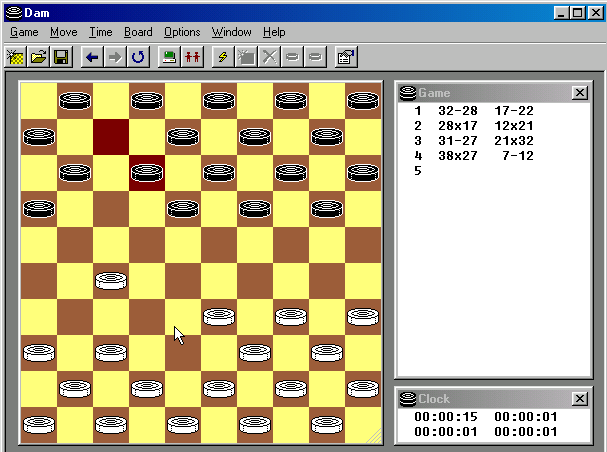Maximize the Dam window
Image resolution: width=607 pixels, height=452 pixels.
tap(577, 13)
